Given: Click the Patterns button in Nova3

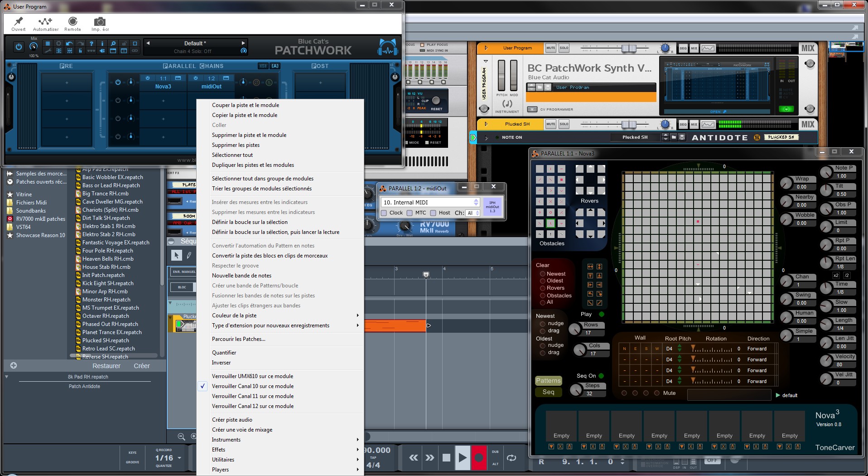Looking at the screenshot, I should tap(548, 381).
